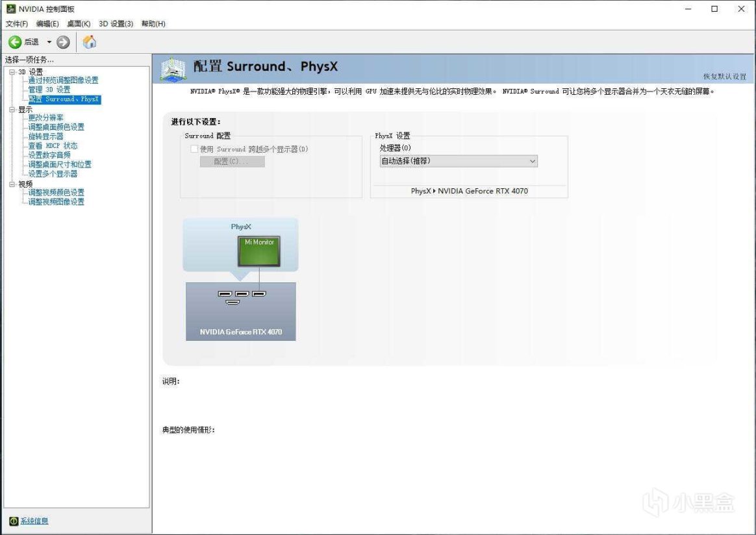The image size is (756, 535).
Task: Open the 文件(F) menu
Action: (x=16, y=23)
